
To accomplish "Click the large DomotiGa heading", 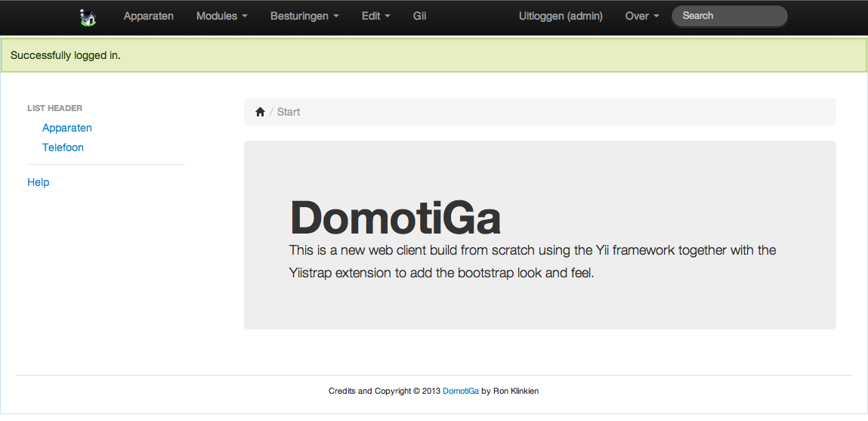I will 395,218.
